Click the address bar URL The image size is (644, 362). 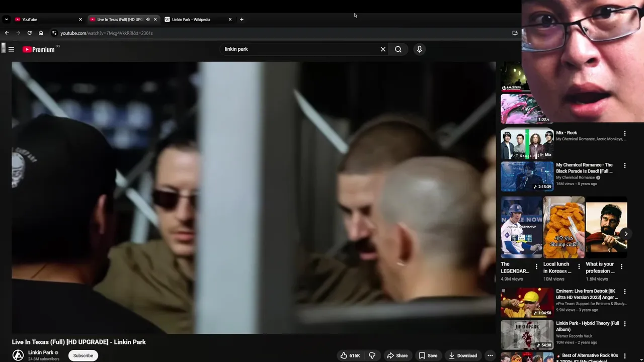pos(106,33)
